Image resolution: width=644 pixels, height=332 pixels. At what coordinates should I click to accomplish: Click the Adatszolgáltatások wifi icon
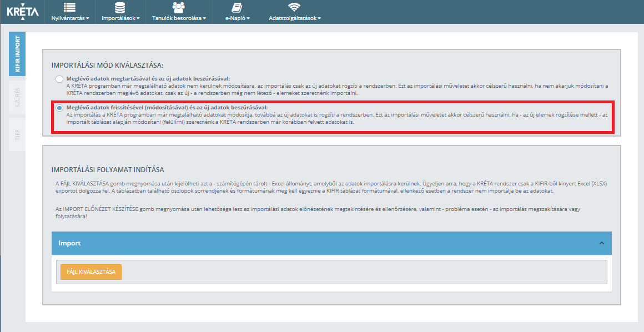(294, 7)
